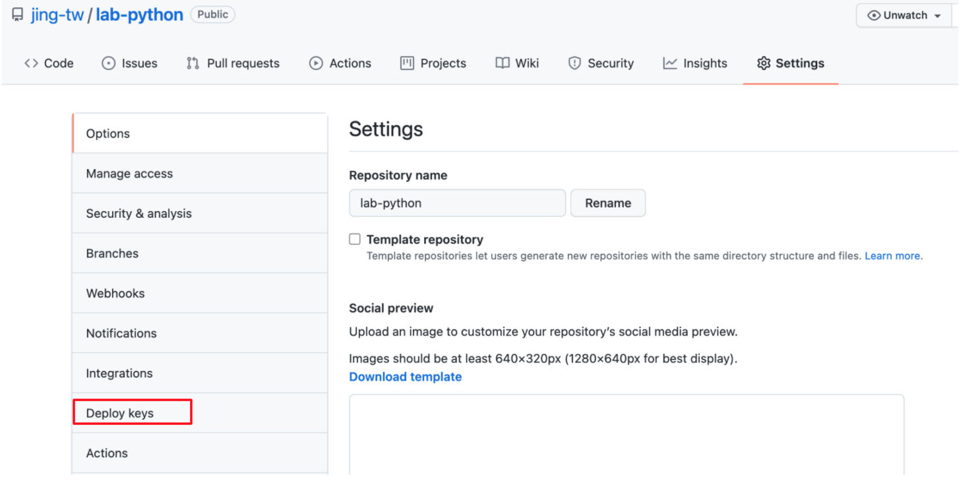Screen dimensions: 980x487
Task: Go to the Insights tab
Action: 695,63
